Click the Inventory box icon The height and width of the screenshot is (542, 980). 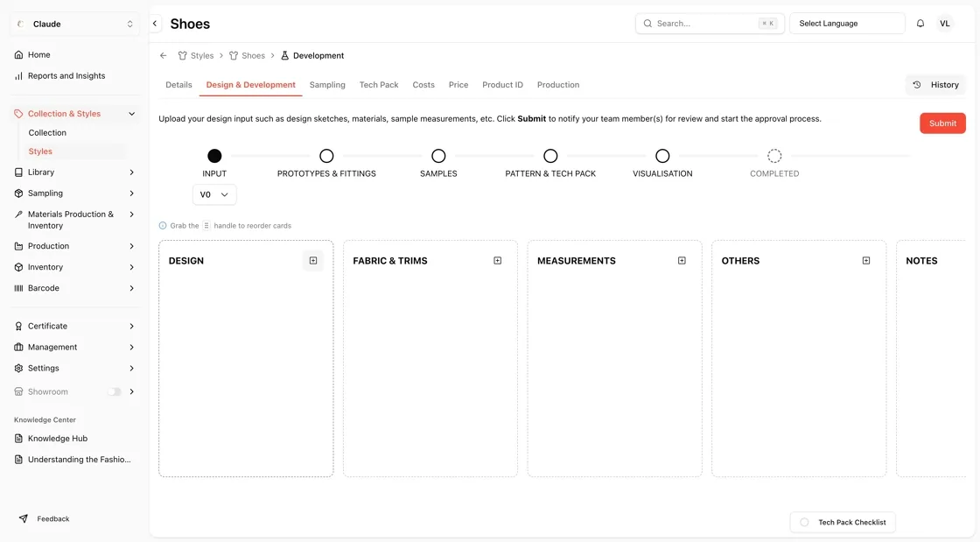click(18, 268)
